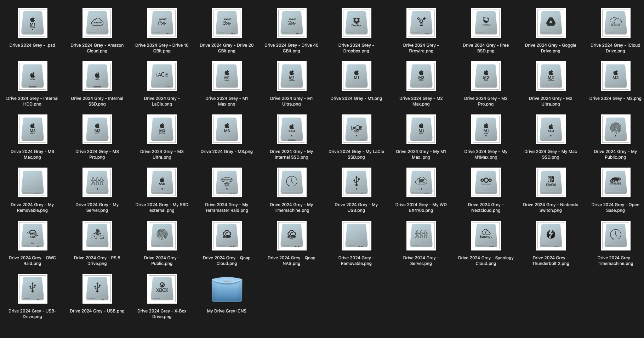Select the M1 Ultra drive icon

point(291,76)
